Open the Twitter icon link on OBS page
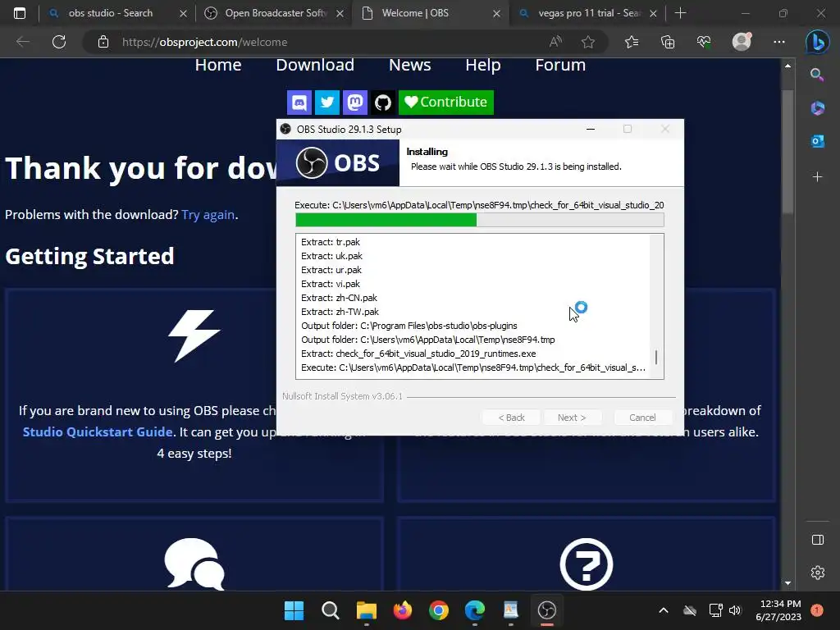 pos(326,102)
